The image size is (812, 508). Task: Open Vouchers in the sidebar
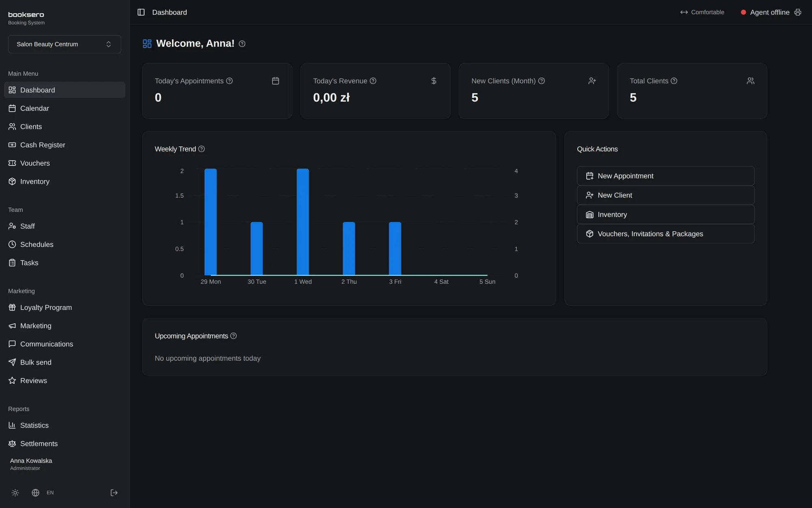[65, 163]
